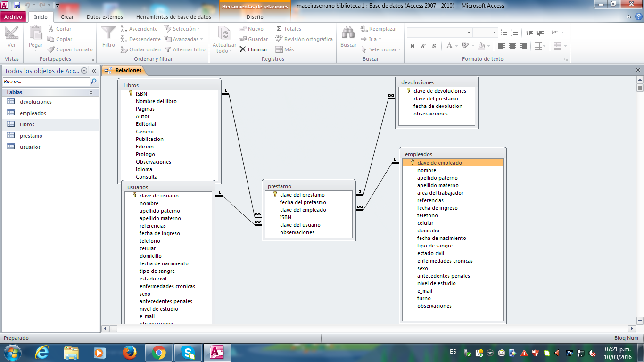
Task: Open Firefox from the taskbar
Action: pos(129,353)
